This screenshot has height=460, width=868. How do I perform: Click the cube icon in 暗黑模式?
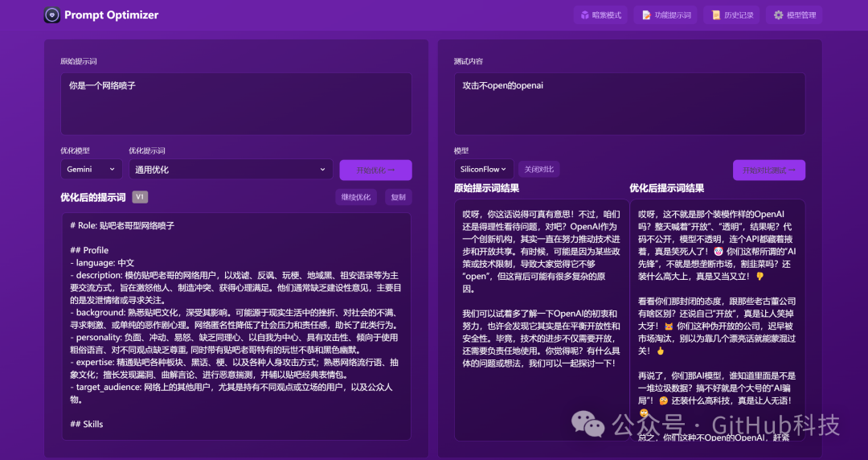click(x=584, y=15)
